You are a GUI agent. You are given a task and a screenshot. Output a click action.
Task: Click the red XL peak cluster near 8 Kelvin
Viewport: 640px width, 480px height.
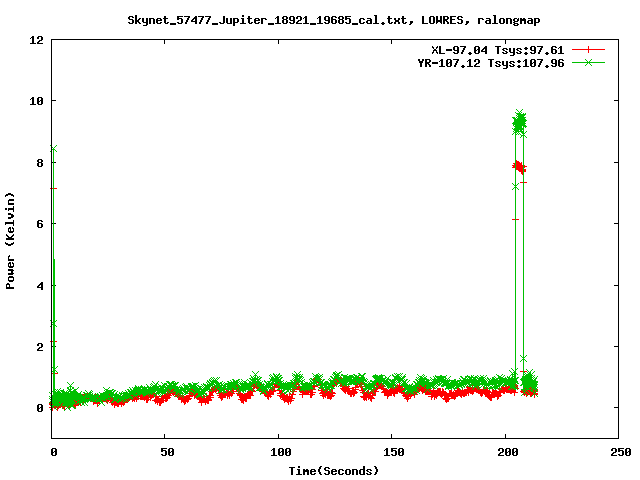519,167
